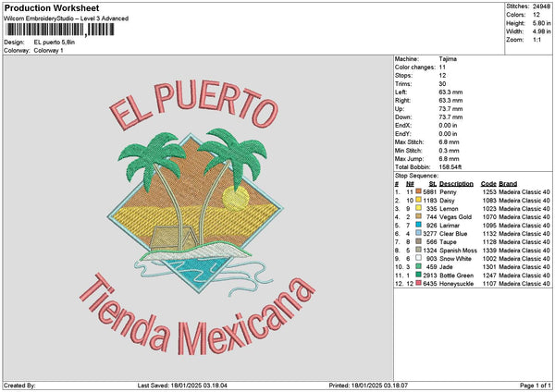Click the Description column header
The width and height of the screenshot is (555, 392).
click(456, 184)
